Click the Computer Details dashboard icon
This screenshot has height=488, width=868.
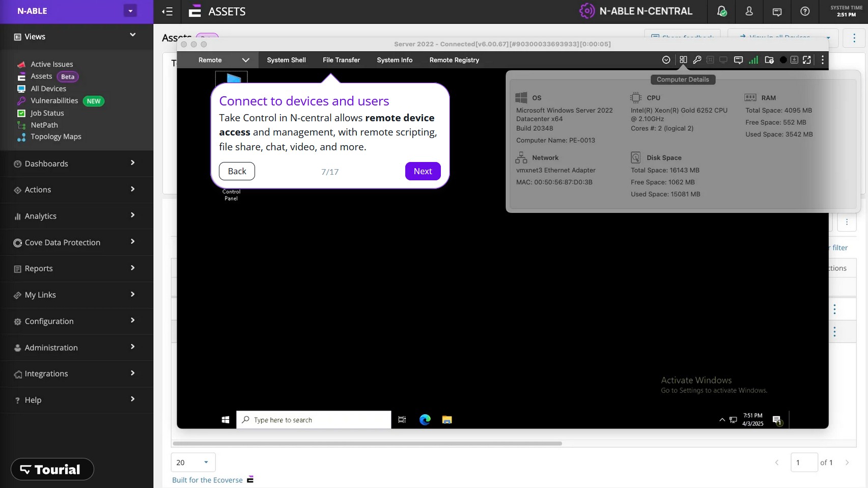point(683,60)
